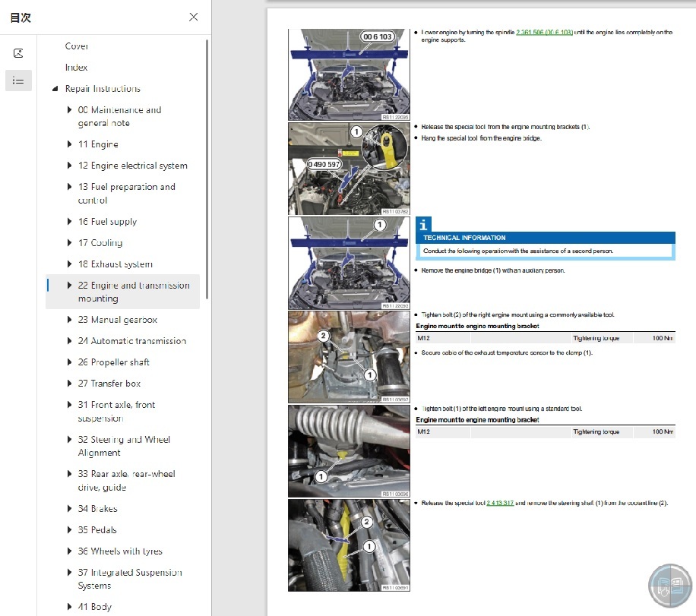Click the floating repair manual logo button

[669, 586]
